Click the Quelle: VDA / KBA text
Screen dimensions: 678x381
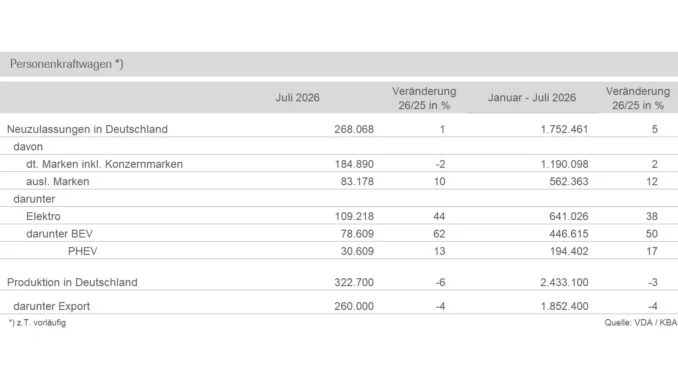point(641,323)
